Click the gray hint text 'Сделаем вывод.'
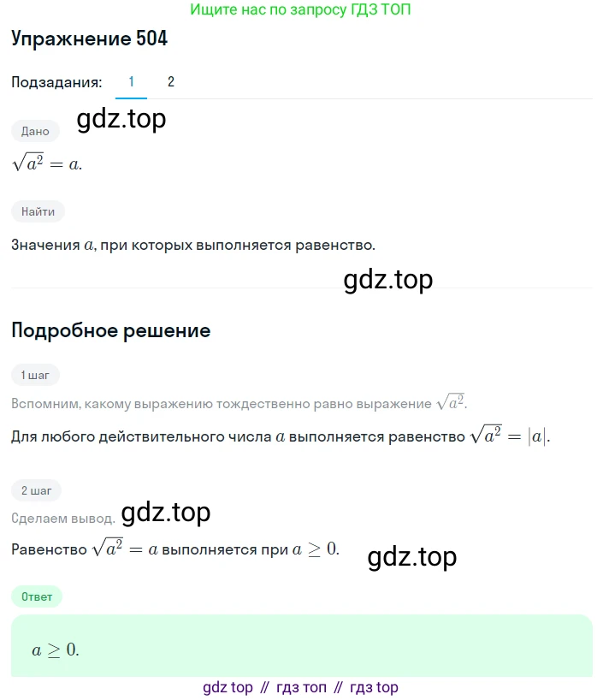 (63, 519)
